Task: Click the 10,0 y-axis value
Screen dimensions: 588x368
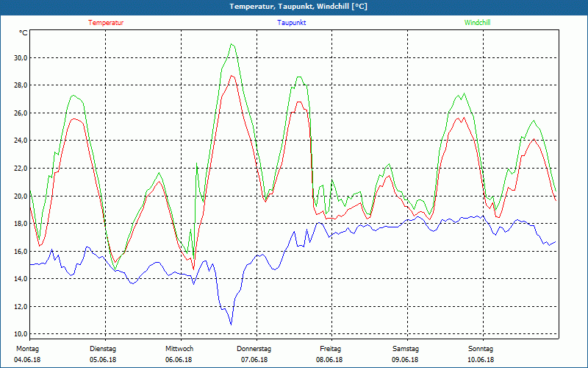Action: pyautogui.click(x=21, y=334)
